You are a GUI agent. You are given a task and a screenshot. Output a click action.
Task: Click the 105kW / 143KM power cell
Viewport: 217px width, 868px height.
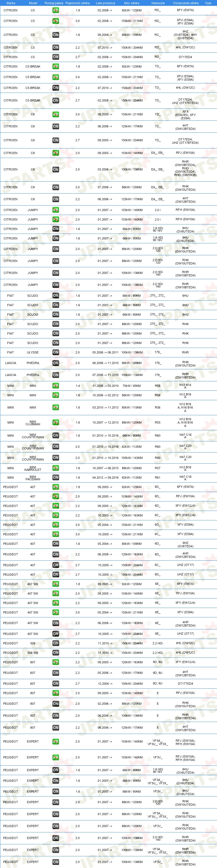point(132,458)
